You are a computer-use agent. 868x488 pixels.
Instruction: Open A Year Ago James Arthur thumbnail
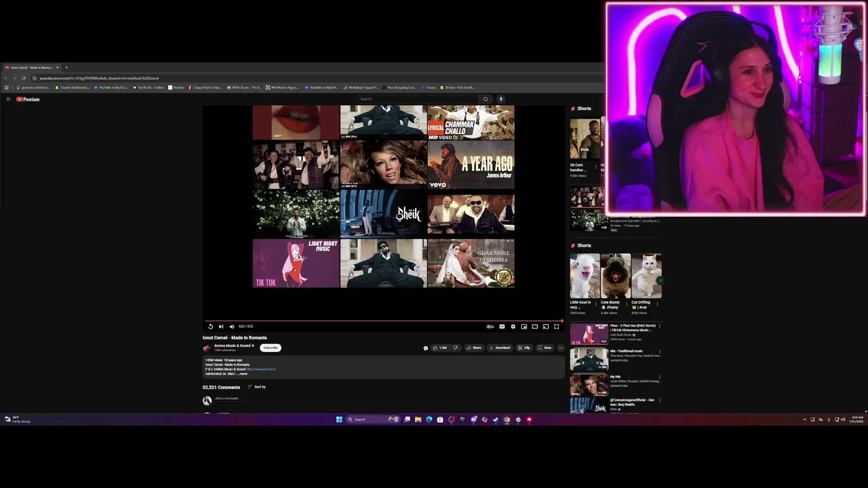pyautogui.click(x=471, y=165)
